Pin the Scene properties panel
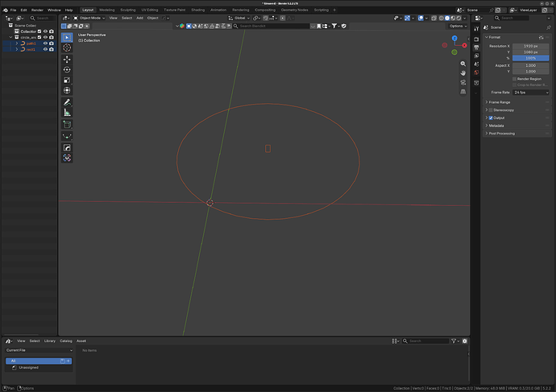 549,27
